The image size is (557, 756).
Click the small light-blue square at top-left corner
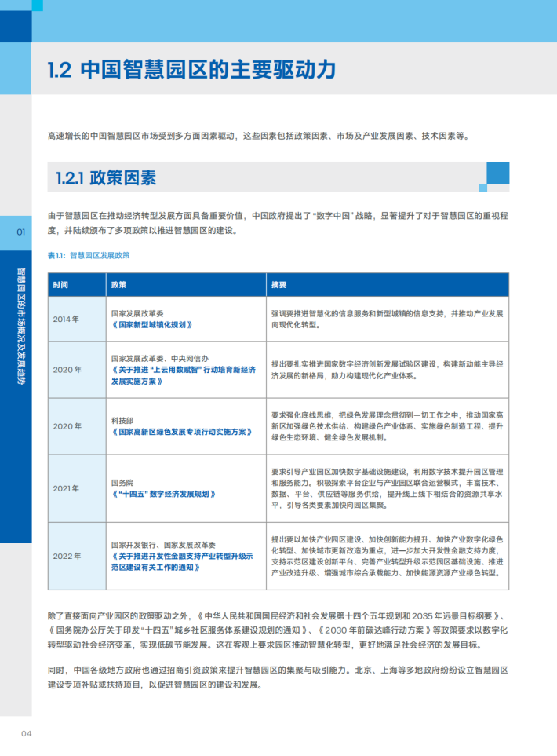37,5
